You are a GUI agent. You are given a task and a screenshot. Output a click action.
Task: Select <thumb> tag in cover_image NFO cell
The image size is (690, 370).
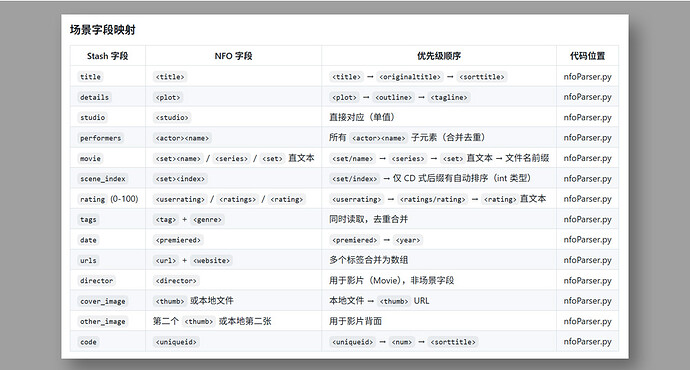(170, 301)
